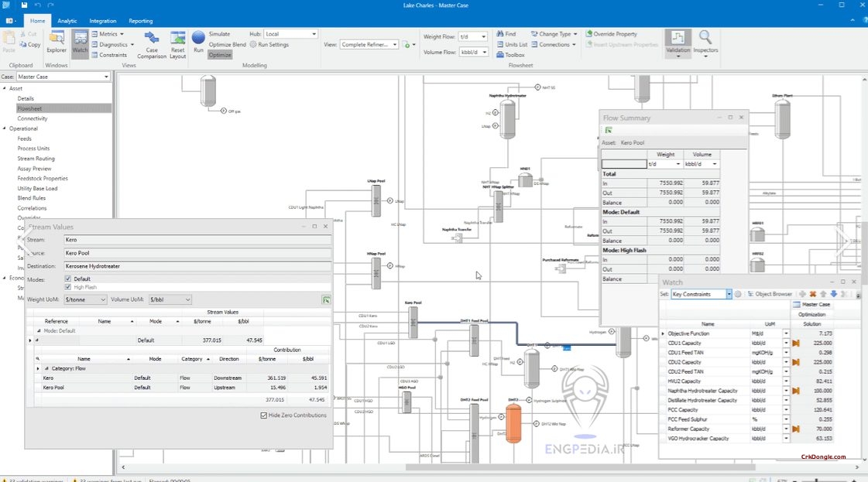Screen dimensions: 868x482
Task: Select Run Settings option
Action: pos(269,44)
